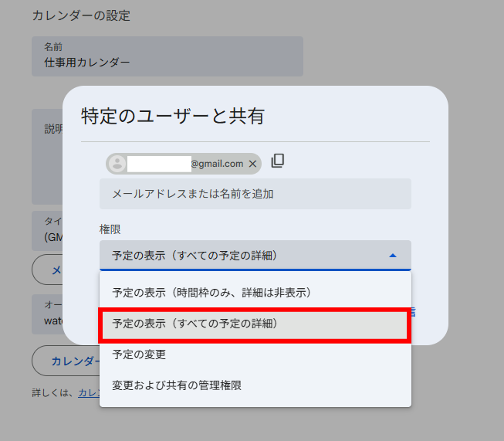Remove the gmail.com address chip with X
Viewport: 504px width, 441px height.
click(252, 164)
